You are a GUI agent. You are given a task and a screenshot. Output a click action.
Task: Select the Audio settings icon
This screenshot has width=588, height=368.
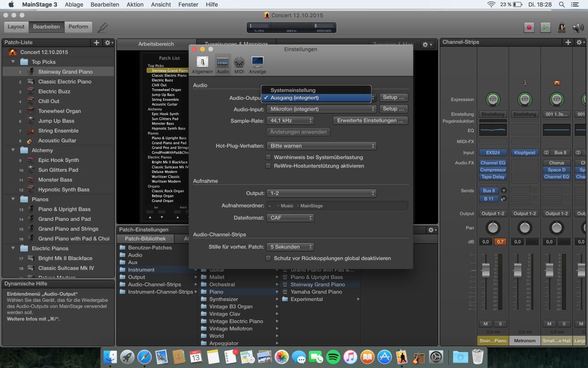pyautogui.click(x=223, y=64)
